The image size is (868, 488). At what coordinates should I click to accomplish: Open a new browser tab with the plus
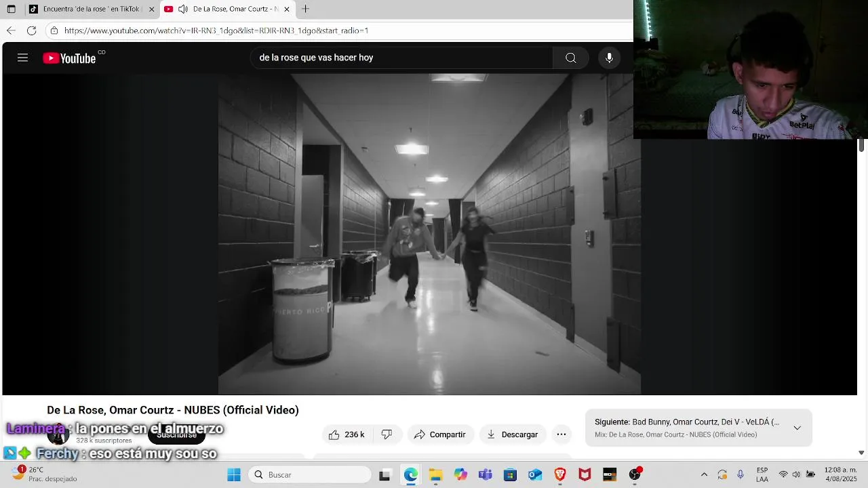tap(306, 9)
